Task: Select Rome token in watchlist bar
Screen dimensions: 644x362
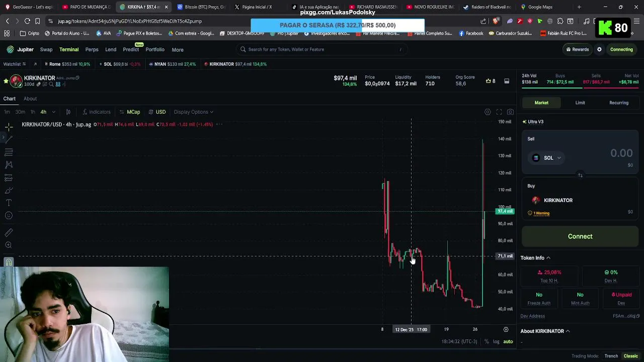Action: pyautogui.click(x=67, y=64)
